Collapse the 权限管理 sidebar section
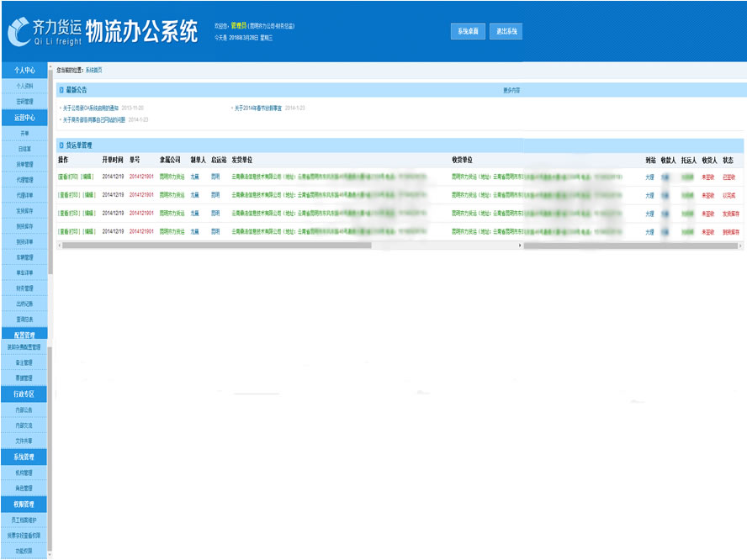 point(24,504)
